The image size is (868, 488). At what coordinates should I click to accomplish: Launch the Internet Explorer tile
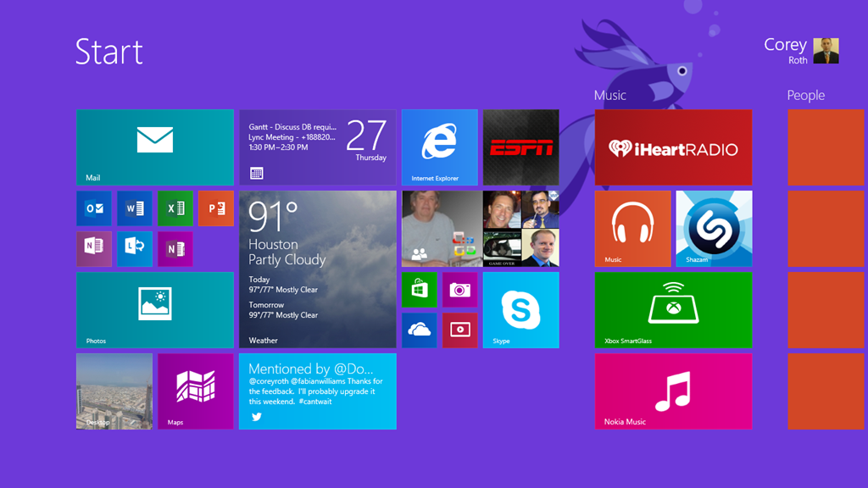point(440,147)
